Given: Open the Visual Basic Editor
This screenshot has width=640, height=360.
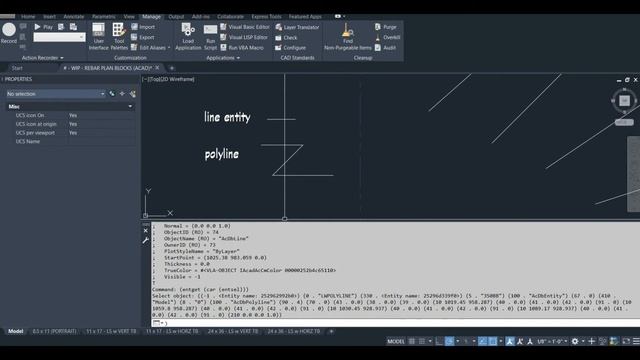Looking at the screenshot, I should pos(245,27).
